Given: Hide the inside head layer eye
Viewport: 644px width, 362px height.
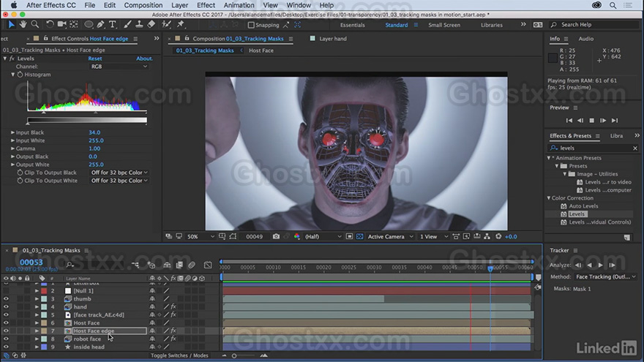Looking at the screenshot, I should click(6, 347).
